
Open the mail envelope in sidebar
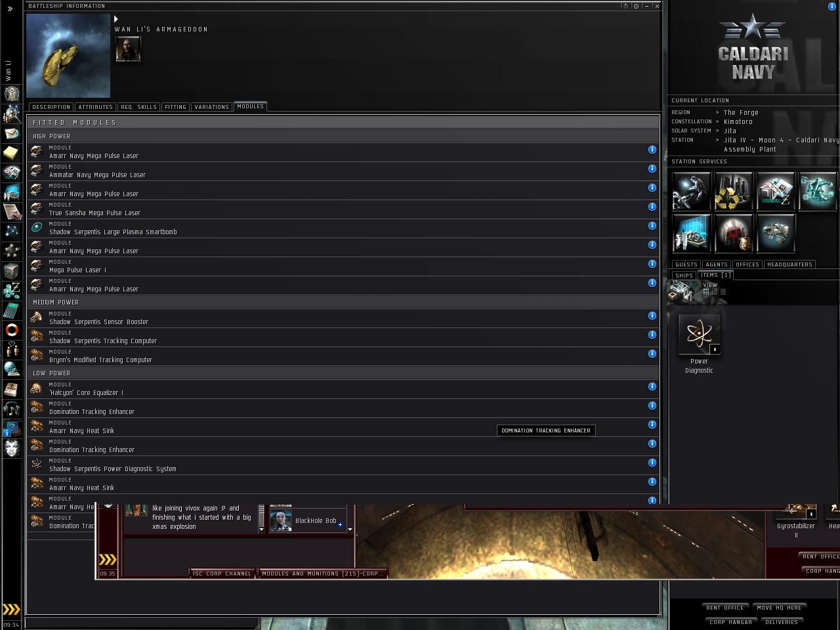(12, 133)
